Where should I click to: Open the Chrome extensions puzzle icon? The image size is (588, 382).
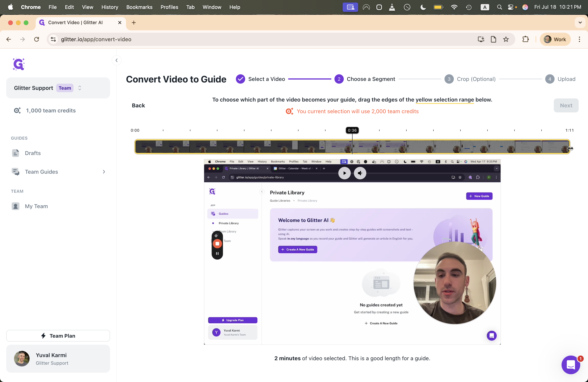tap(526, 39)
